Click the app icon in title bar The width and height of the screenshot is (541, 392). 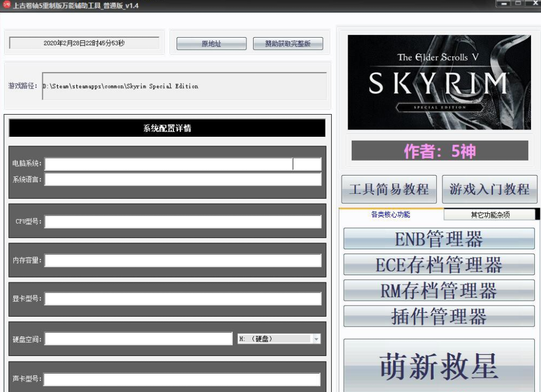click(6, 5)
